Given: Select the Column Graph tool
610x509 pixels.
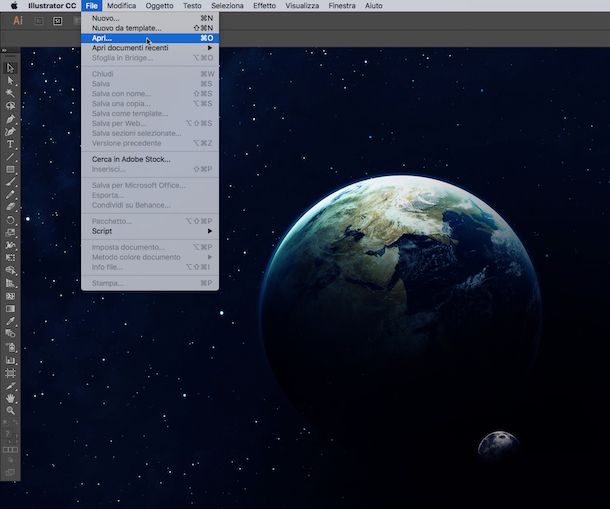Looking at the screenshot, I should pos(10,360).
